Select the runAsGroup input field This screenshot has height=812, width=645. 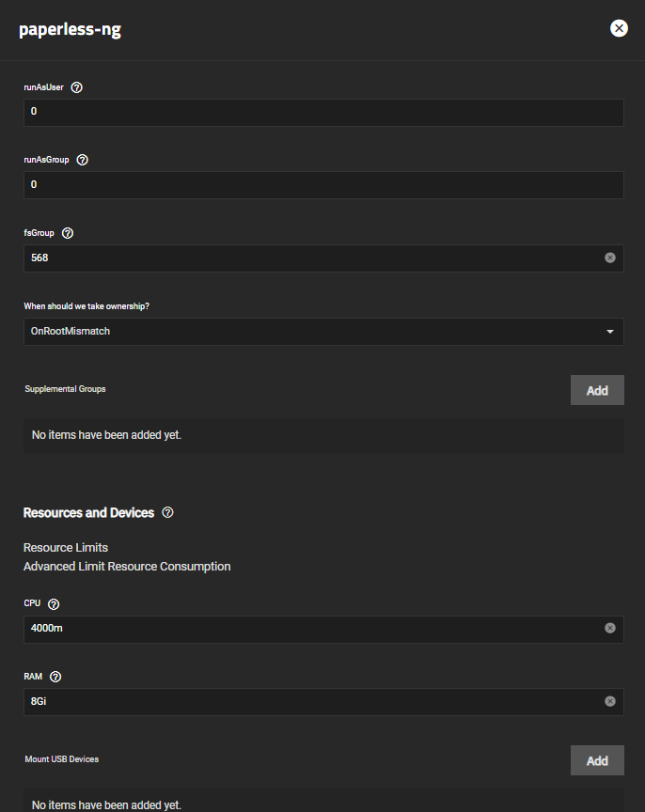pos(323,185)
